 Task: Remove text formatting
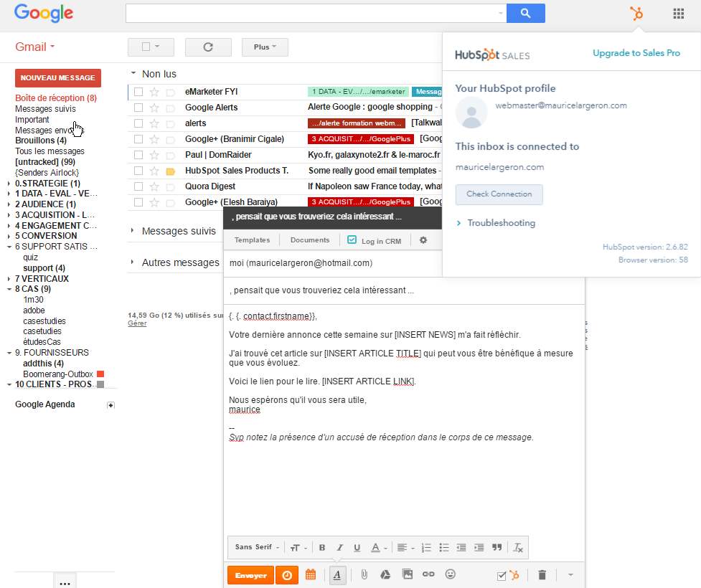point(518,548)
